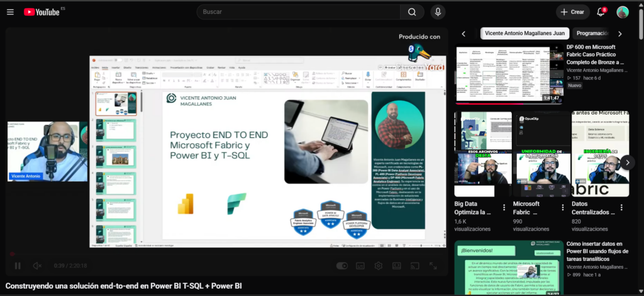Select the Vicente Antonio Magallanes Juan chip

pyautogui.click(x=525, y=33)
